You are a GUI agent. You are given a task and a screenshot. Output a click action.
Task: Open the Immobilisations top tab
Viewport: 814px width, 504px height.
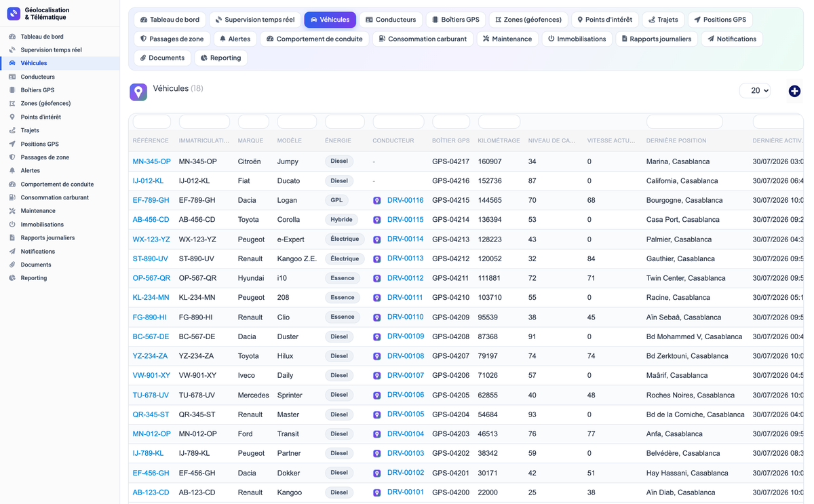click(x=577, y=39)
